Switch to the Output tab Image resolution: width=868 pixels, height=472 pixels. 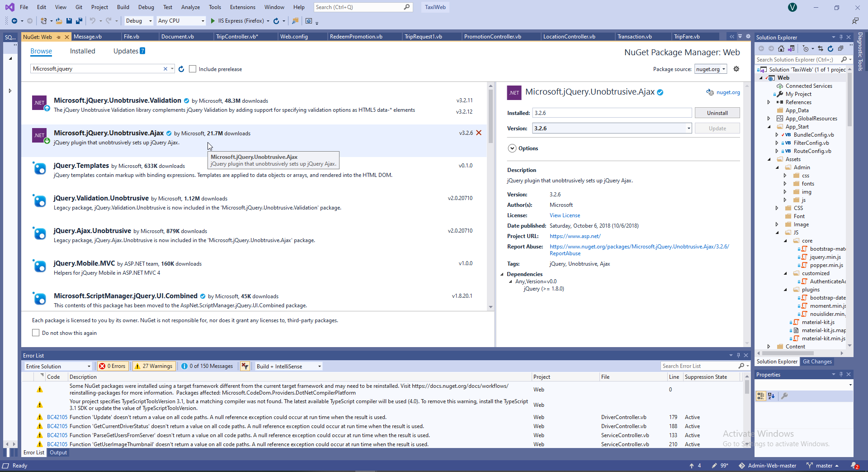click(58, 453)
